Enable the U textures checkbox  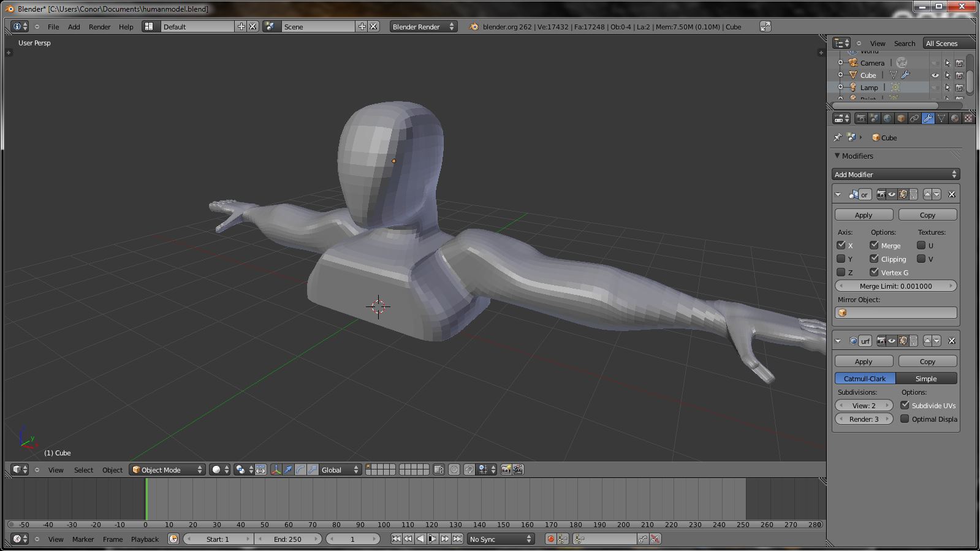[x=921, y=245]
